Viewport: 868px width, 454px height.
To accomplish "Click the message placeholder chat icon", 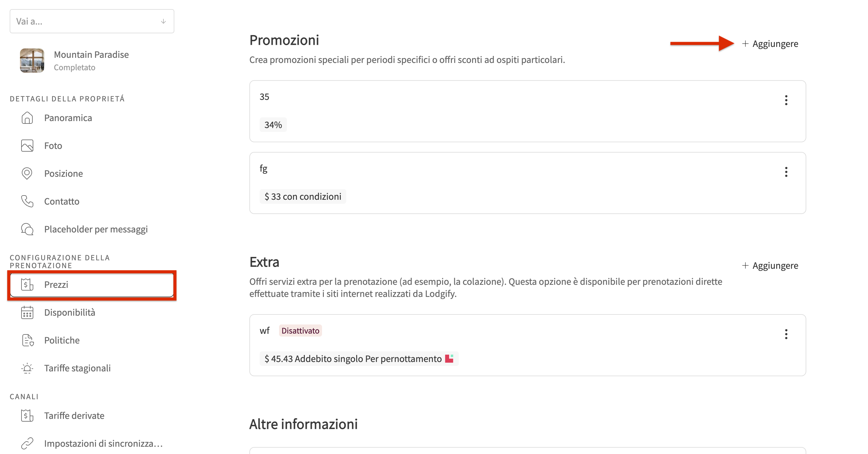I will (27, 229).
